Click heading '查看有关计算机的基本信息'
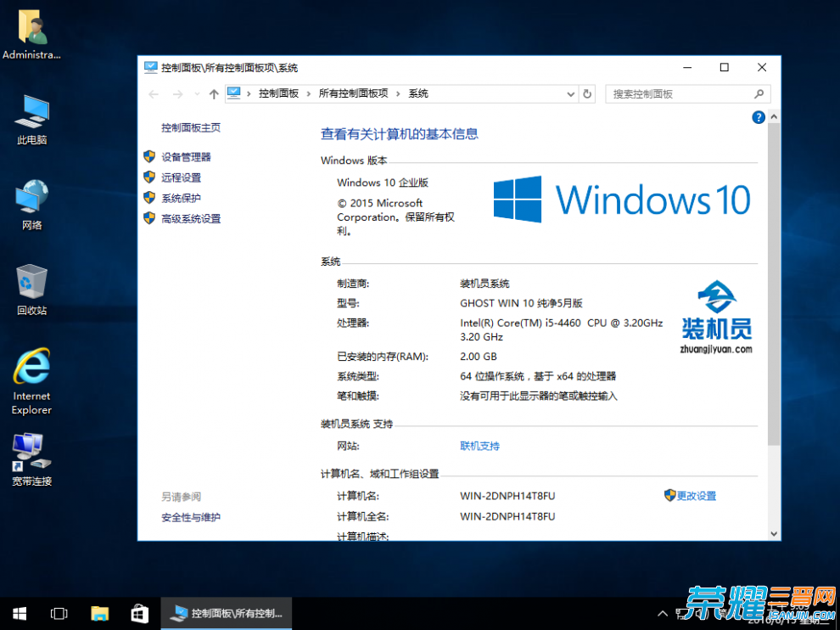 [x=399, y=134]
